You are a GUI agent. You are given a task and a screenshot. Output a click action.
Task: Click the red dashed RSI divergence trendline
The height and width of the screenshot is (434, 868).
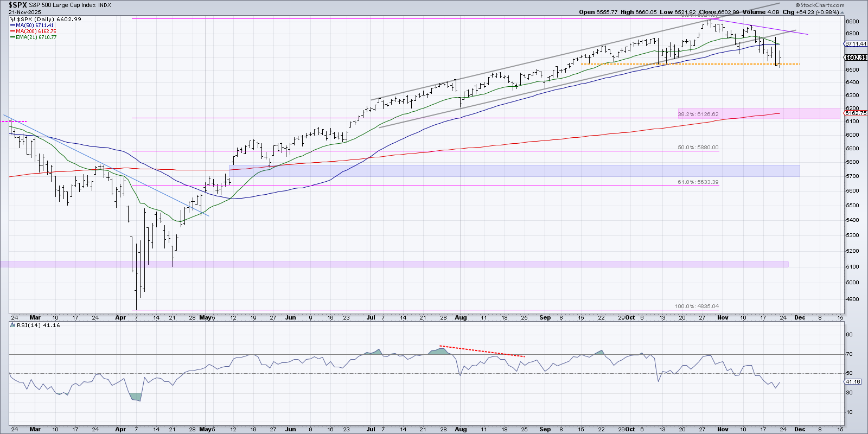(x=482, y=351)
